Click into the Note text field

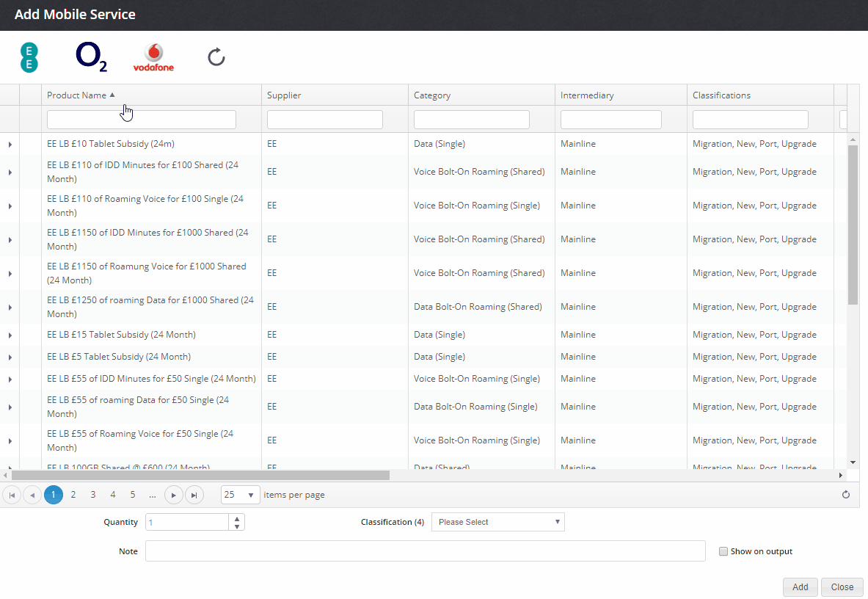(425, 551)
